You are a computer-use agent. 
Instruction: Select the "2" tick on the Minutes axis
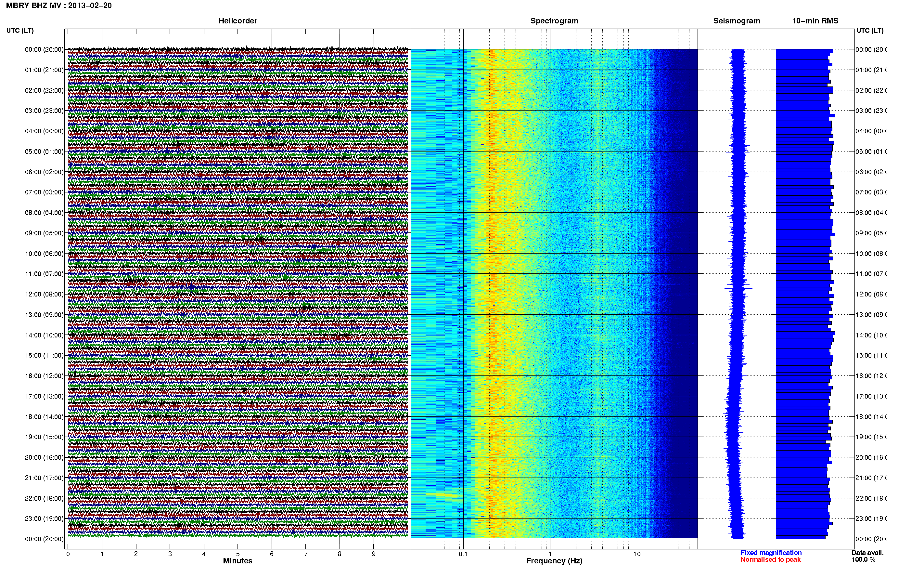tap(136, 554)
